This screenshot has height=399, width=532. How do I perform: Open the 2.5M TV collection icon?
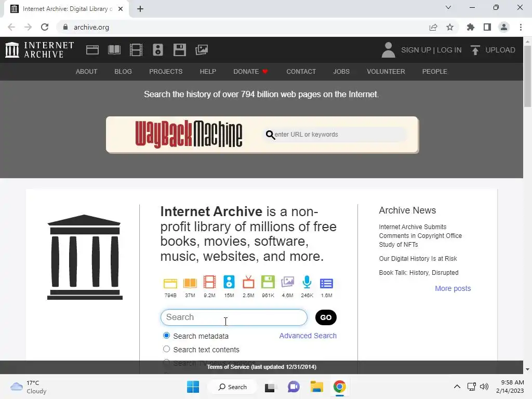pos(248,282)
